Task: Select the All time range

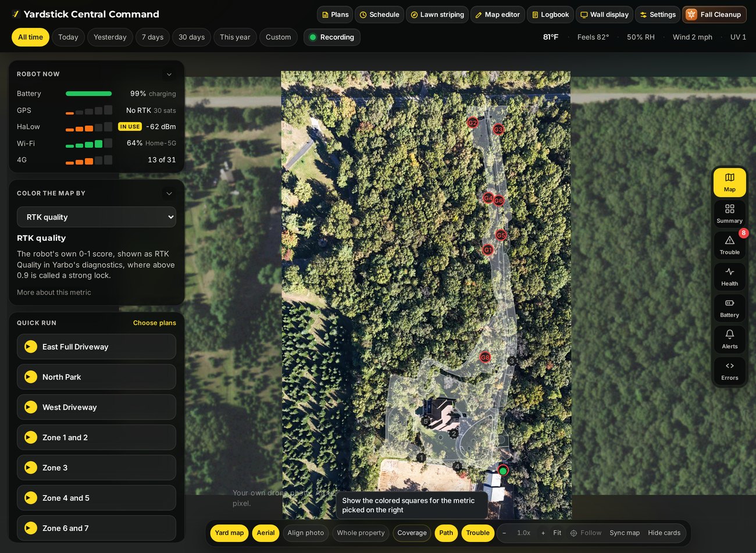Action: click(x=30, y=37)
